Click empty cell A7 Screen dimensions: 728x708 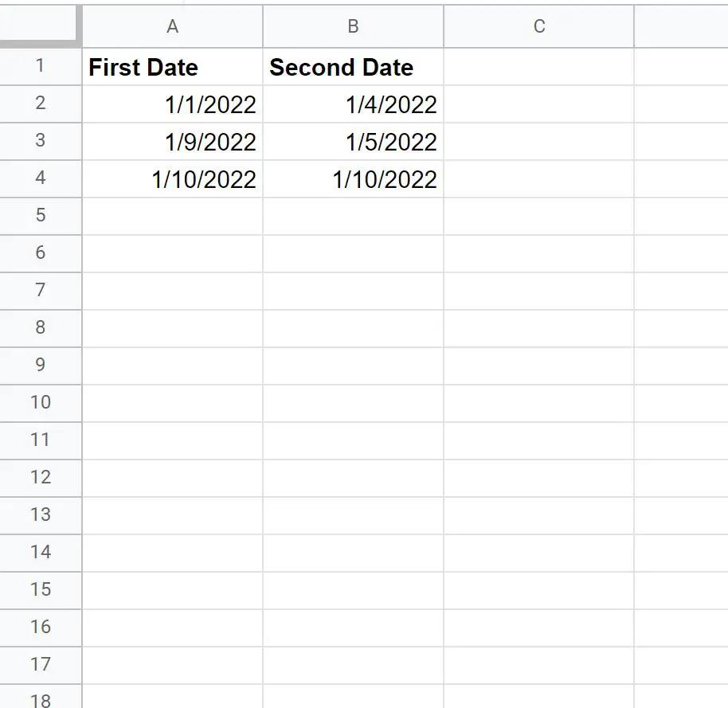tap(172, 291)
